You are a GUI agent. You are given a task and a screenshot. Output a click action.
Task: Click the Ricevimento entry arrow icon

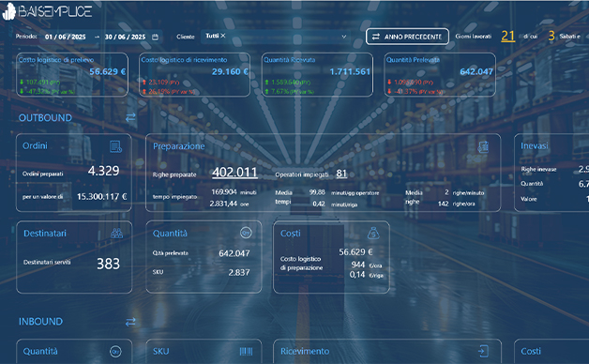pos(483,351)
